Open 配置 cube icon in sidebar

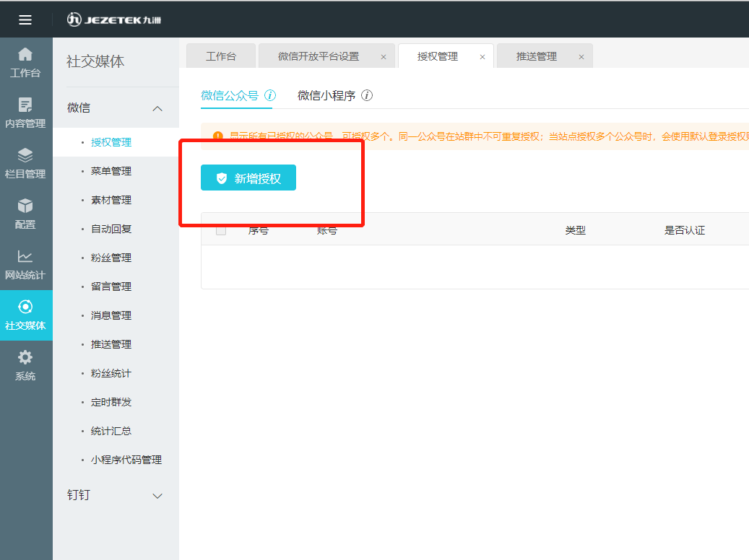[25, 206]
